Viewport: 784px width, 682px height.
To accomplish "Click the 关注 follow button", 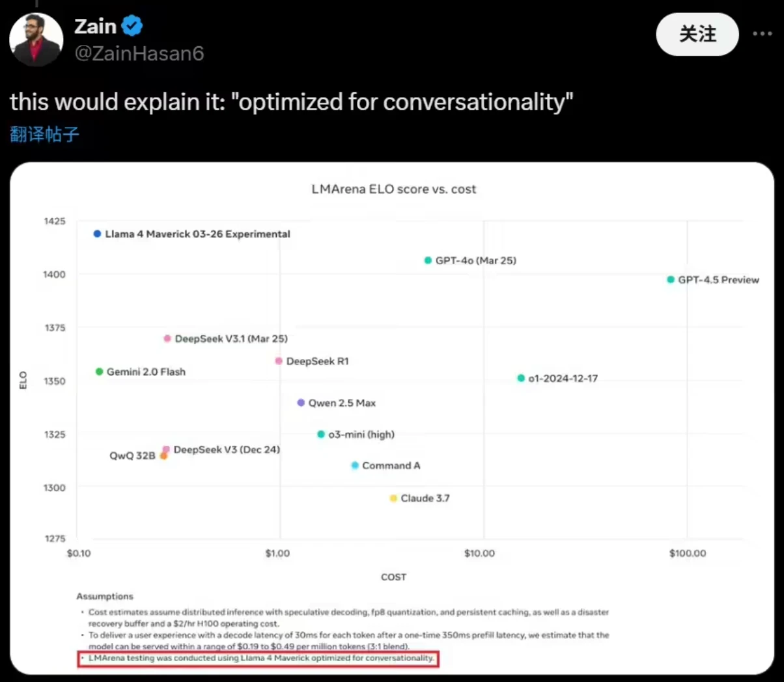I will [697, 34].
